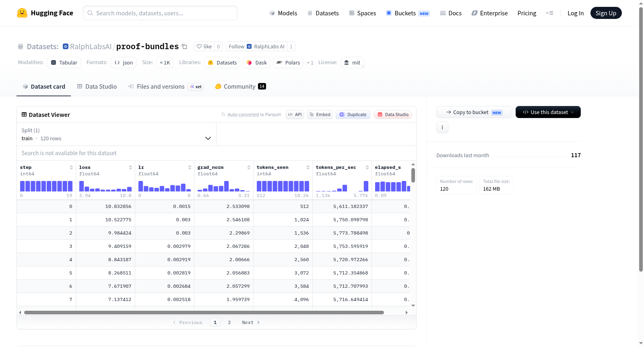Click the Log In link
The width and height of the screenshot is (644, 347).
[x=576, y=13]
